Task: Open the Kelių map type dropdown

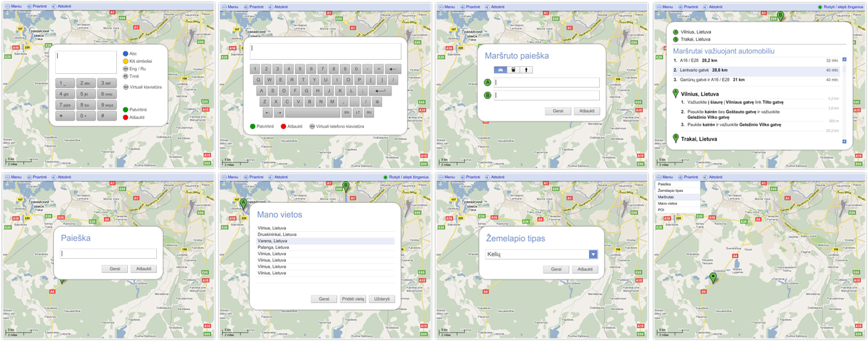Action: pyautogui.click(x=593, y=254)
